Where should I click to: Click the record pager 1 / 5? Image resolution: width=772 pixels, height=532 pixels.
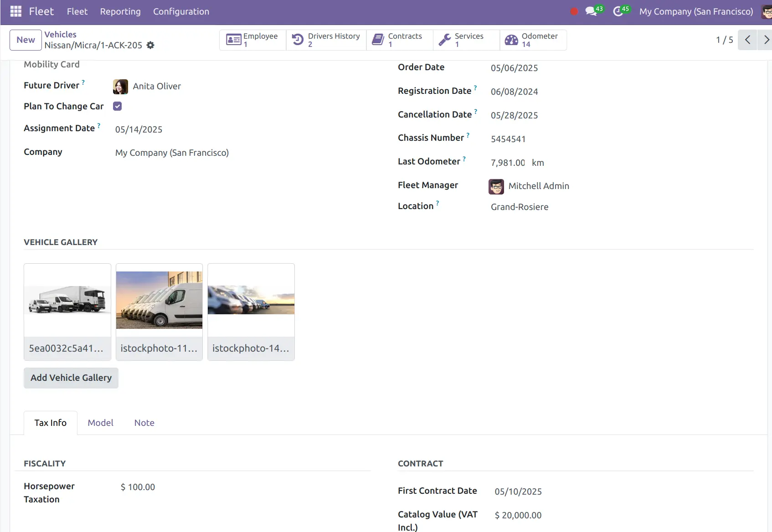(724, 40)
